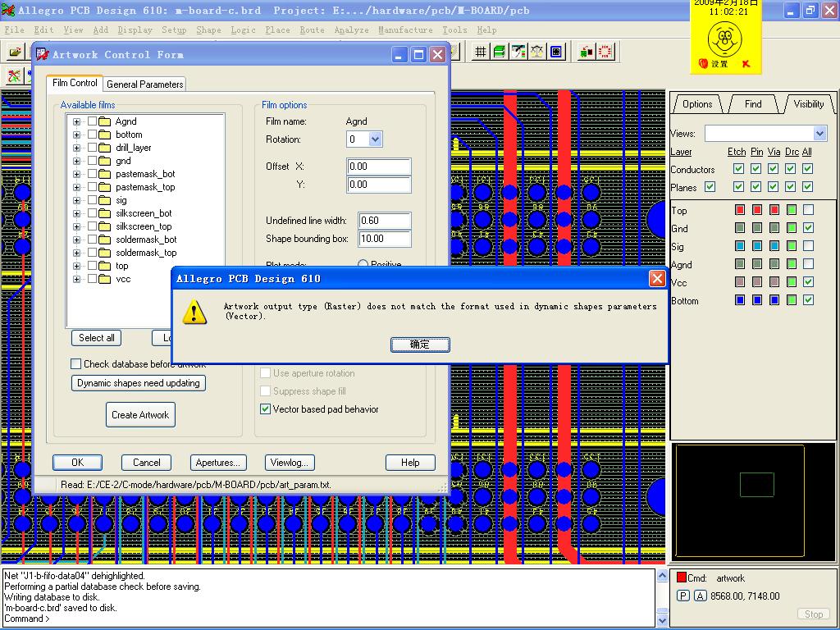Click the grid toggle toolbar icon
This screenshot has width=840, height=630.
(x=481, y=52)
